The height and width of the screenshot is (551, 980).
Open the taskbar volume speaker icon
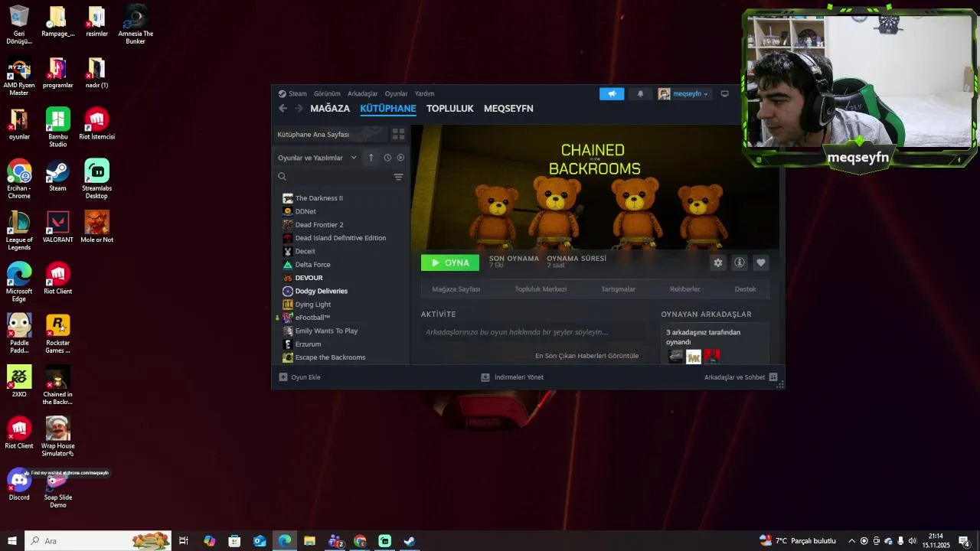point(912,541)
